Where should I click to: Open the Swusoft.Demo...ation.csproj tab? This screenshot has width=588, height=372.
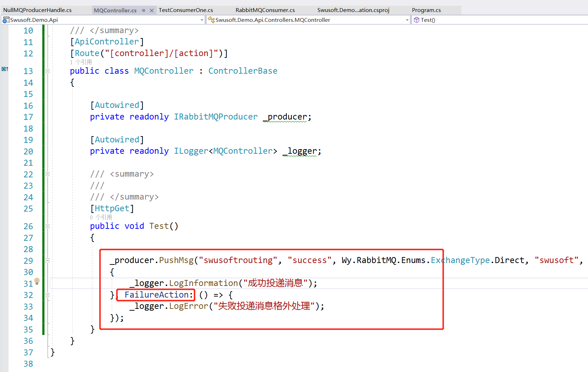point(353,10)
